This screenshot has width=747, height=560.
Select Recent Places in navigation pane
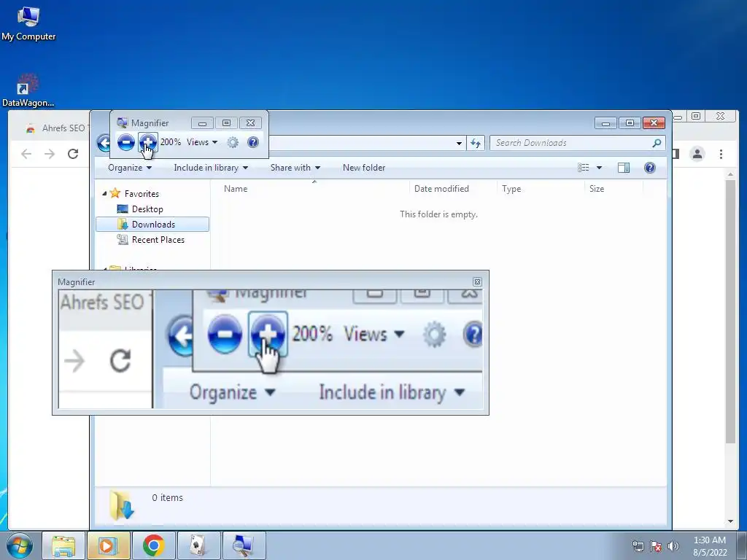158,239
